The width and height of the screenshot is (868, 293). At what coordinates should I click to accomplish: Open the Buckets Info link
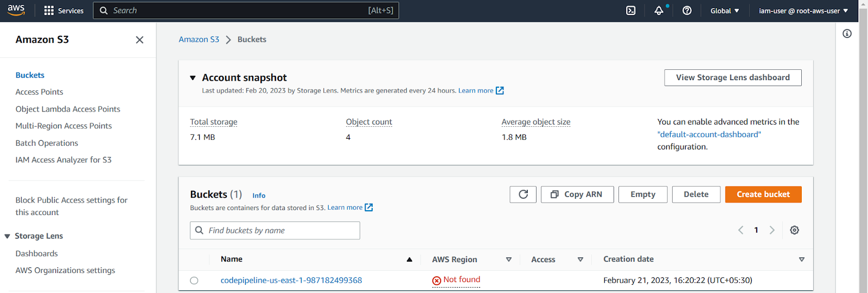click(259, 196)
